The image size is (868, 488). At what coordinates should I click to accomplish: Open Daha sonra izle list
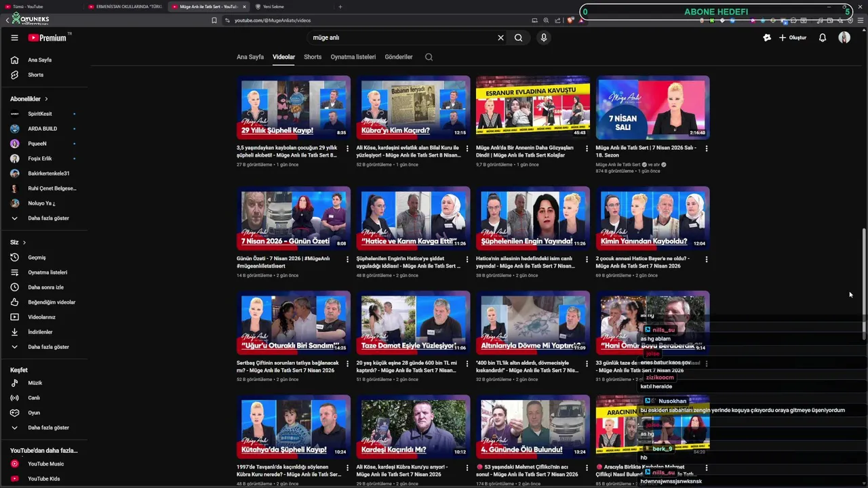tap(44, 287)
